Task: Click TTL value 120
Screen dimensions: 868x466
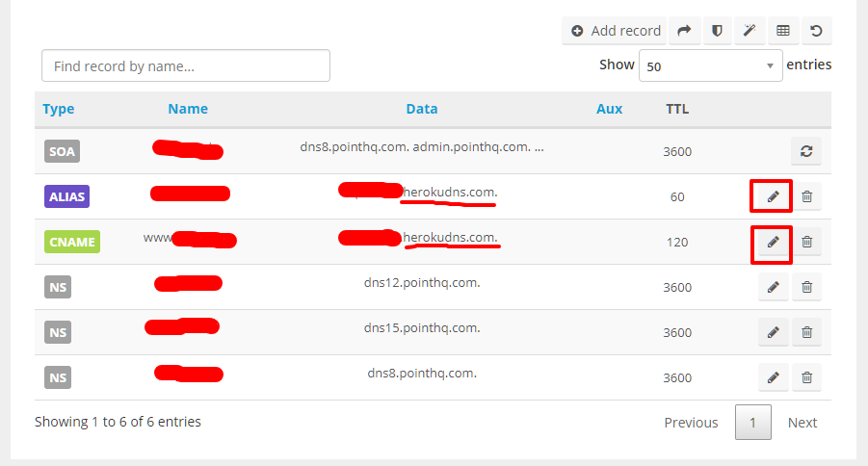Action: 677,243
